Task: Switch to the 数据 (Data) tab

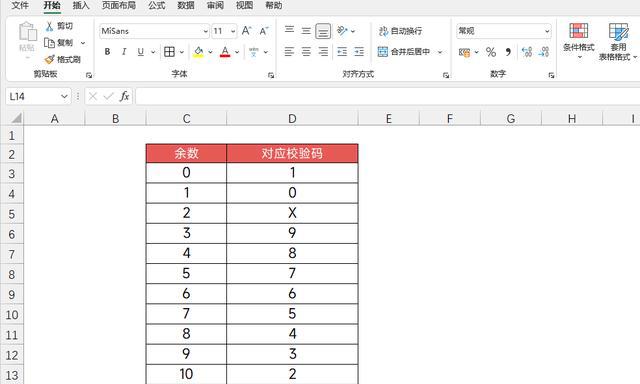Action: click(186, 5)
